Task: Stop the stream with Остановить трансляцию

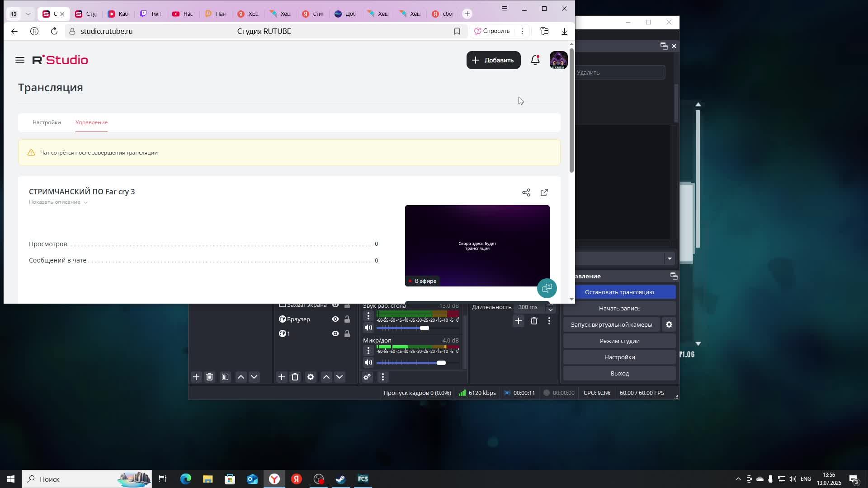Action: coord(619,292)
